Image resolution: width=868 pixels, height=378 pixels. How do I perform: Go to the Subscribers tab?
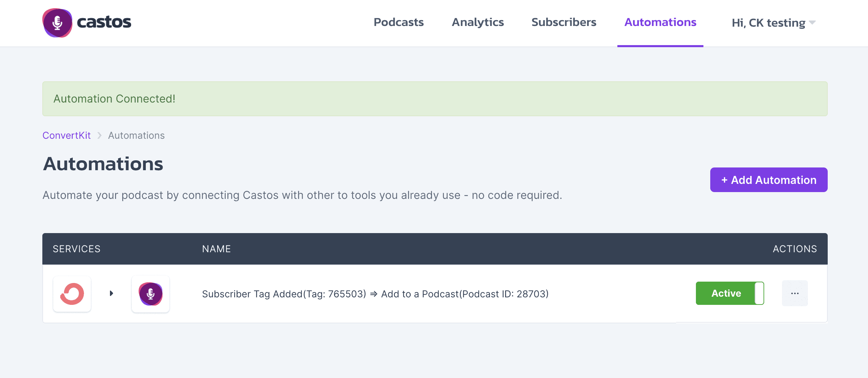[564, 22]
